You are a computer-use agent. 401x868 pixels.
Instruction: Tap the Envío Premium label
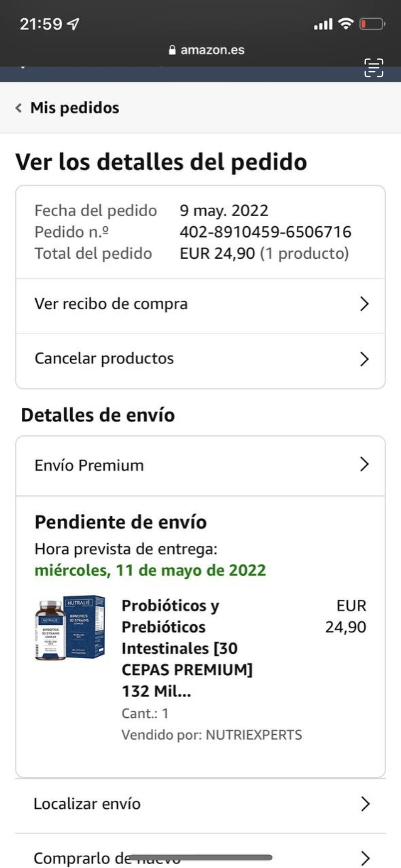click(89, 465)
